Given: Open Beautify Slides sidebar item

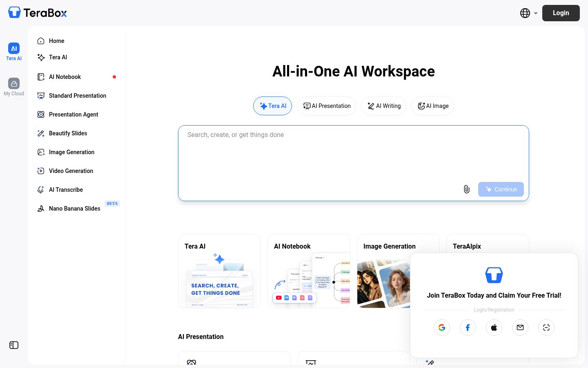Looking at the screenshot, I should [x=77, y=133].
